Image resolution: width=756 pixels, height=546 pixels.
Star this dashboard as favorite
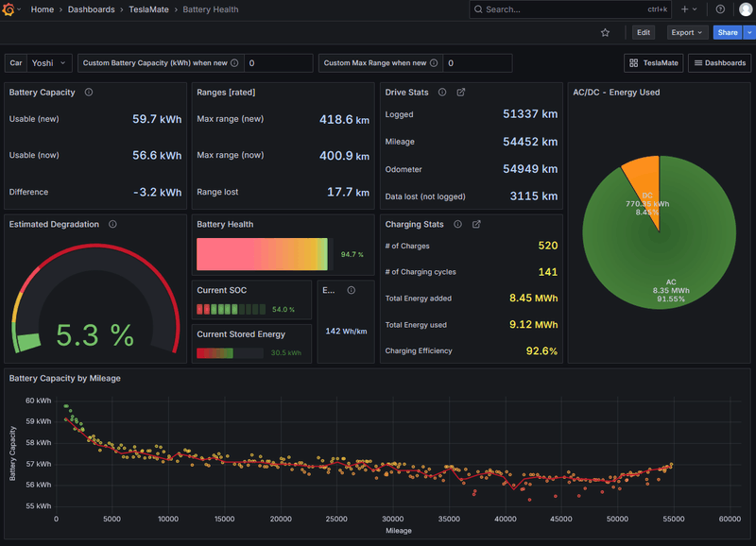click(x=605, y=32)
